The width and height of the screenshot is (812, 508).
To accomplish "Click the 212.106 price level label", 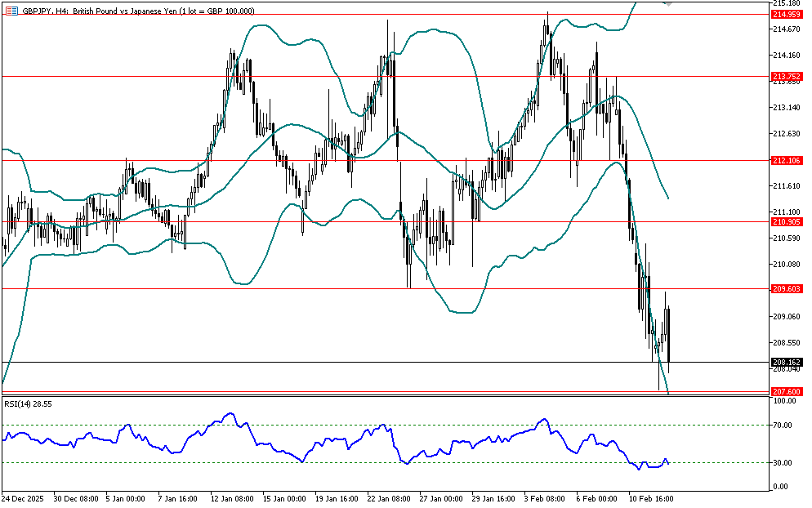I will [786, 161].
